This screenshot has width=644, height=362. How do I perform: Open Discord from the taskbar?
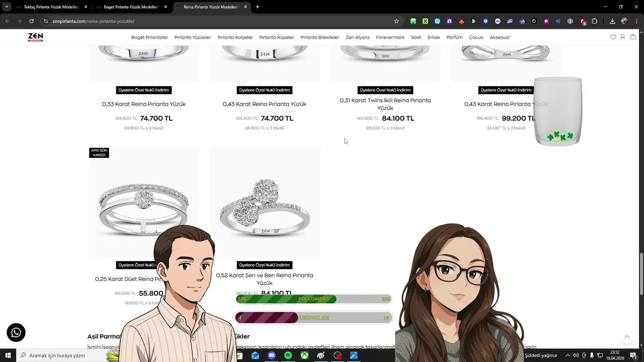tap(272, 355)
